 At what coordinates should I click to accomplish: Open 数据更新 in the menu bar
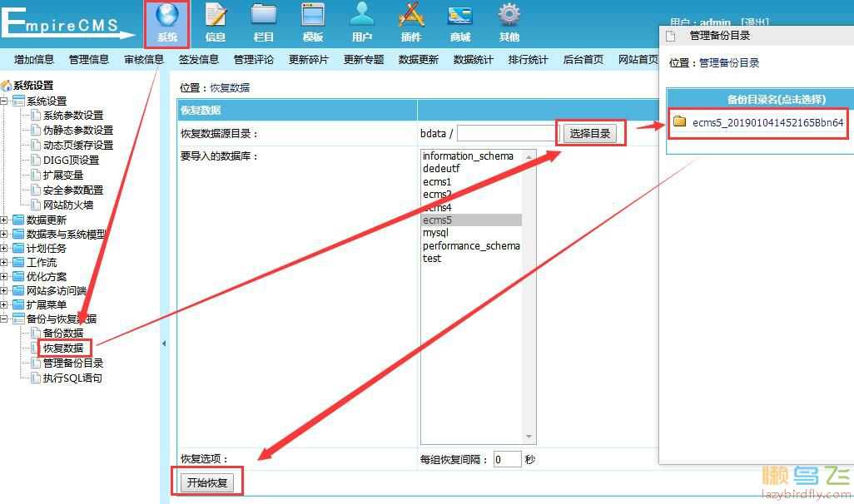click(419, 59)
